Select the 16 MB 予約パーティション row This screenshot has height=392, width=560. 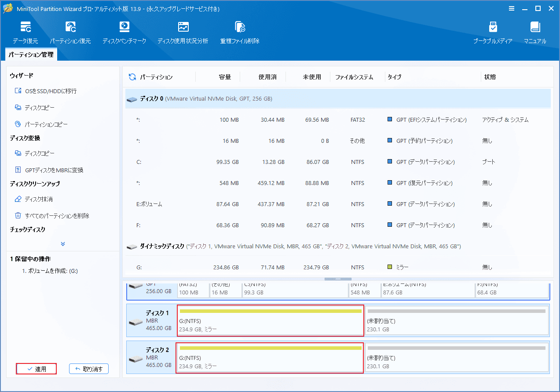(x=338, y=141)
